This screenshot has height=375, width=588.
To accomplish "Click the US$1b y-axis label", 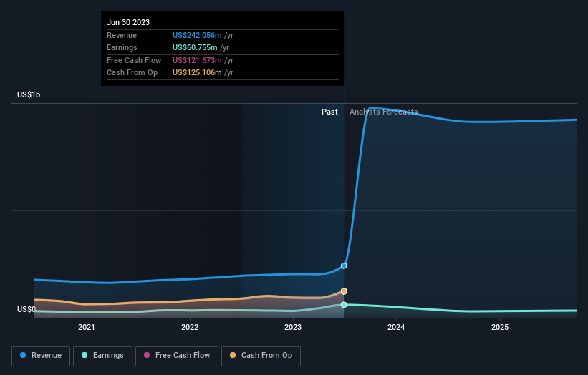I will [x=29, y=94].
